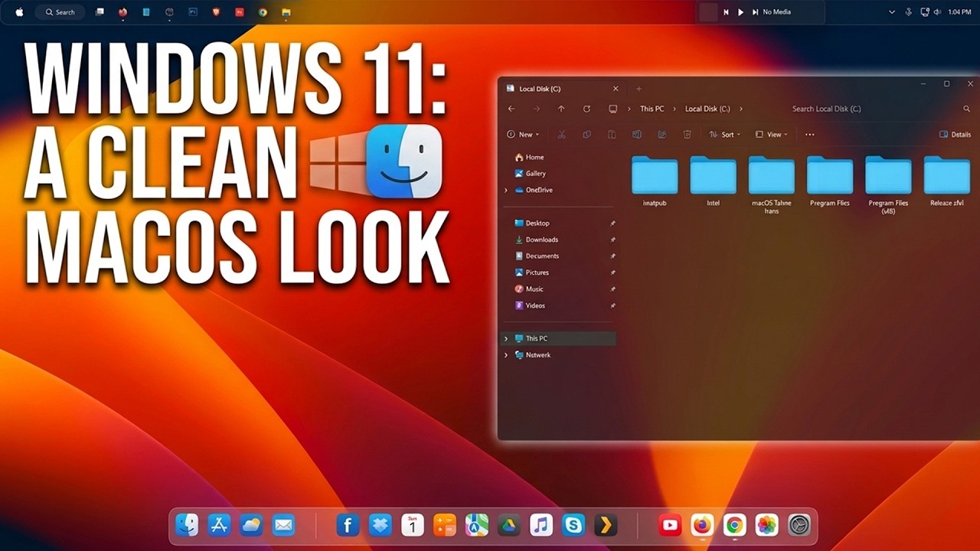This screenshot has width=980, height=551.
Task: Expand the OneDrive sidebar node
Action: pos(505,190)
